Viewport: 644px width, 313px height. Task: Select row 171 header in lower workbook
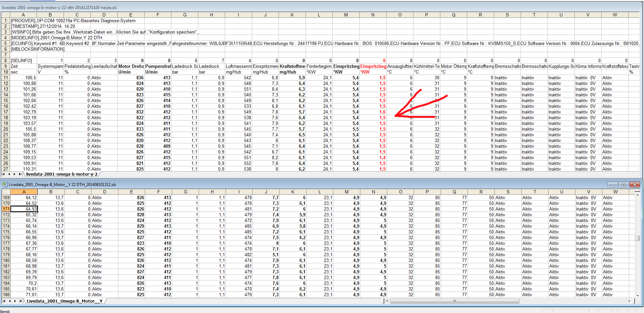point(6,209)
